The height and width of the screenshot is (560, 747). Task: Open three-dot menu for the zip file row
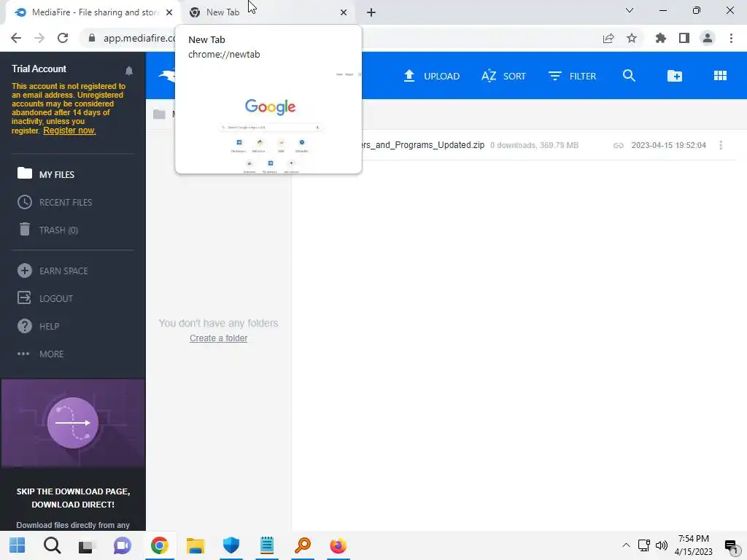pos(720,145)
